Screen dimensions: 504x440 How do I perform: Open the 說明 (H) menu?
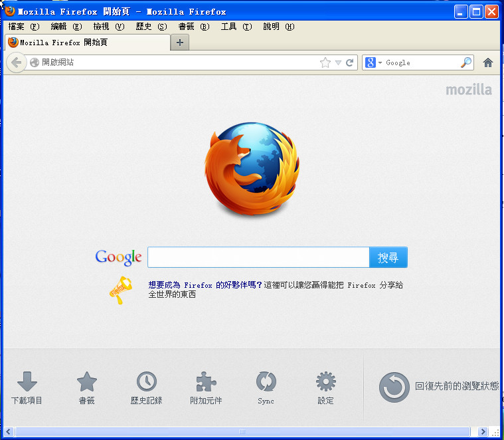point(279,27)
